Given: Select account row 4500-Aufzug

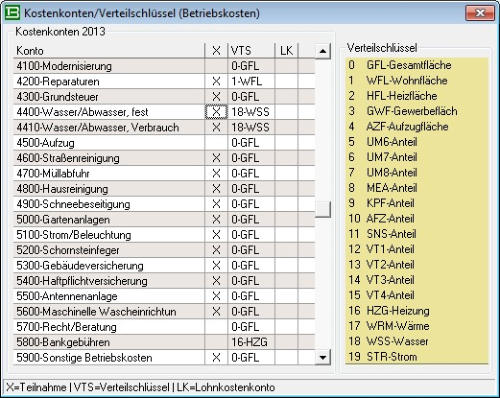Looking at the screenshot, I should 164,143.
